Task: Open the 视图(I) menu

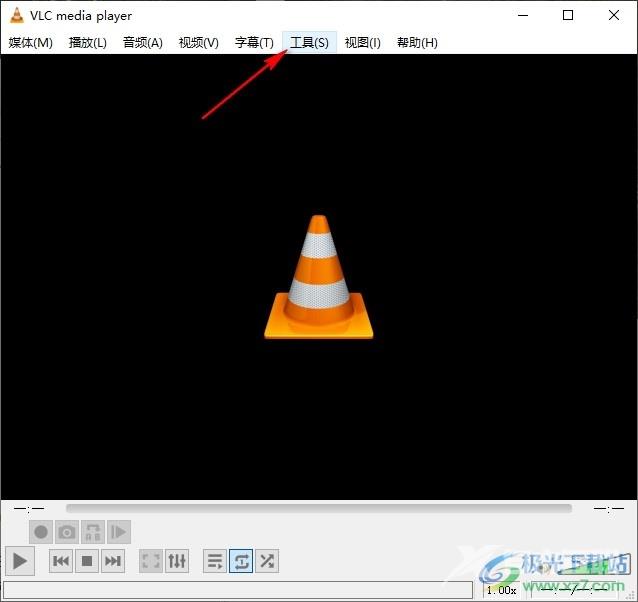Action: click(x=363, y=42)
